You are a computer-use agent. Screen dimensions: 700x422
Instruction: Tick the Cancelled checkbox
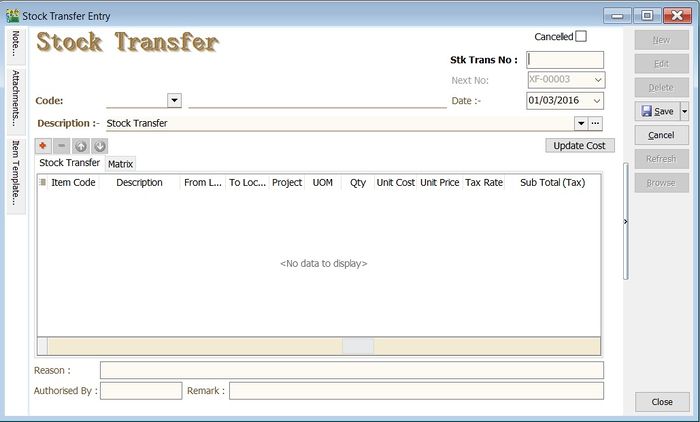(581, 37)
